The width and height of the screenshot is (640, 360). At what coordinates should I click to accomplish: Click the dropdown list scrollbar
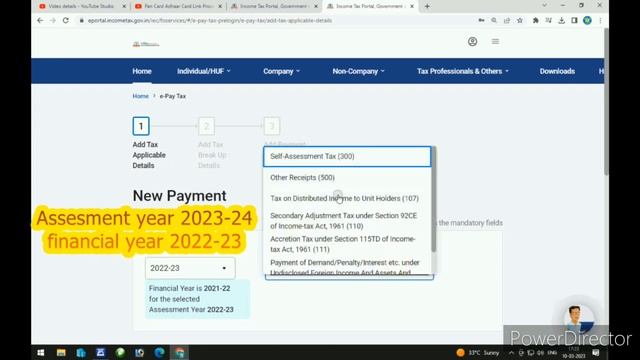[433, 199]
